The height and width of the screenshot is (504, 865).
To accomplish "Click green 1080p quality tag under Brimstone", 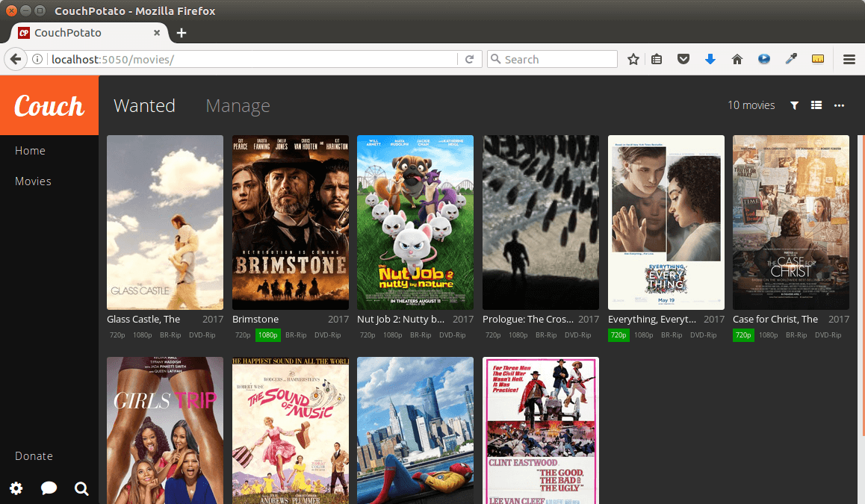I will (268, 335).
